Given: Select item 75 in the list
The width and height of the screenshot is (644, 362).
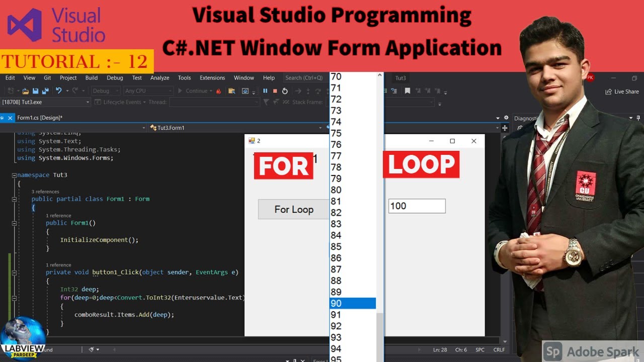Looking at the screenshot, I should (353, 133).
